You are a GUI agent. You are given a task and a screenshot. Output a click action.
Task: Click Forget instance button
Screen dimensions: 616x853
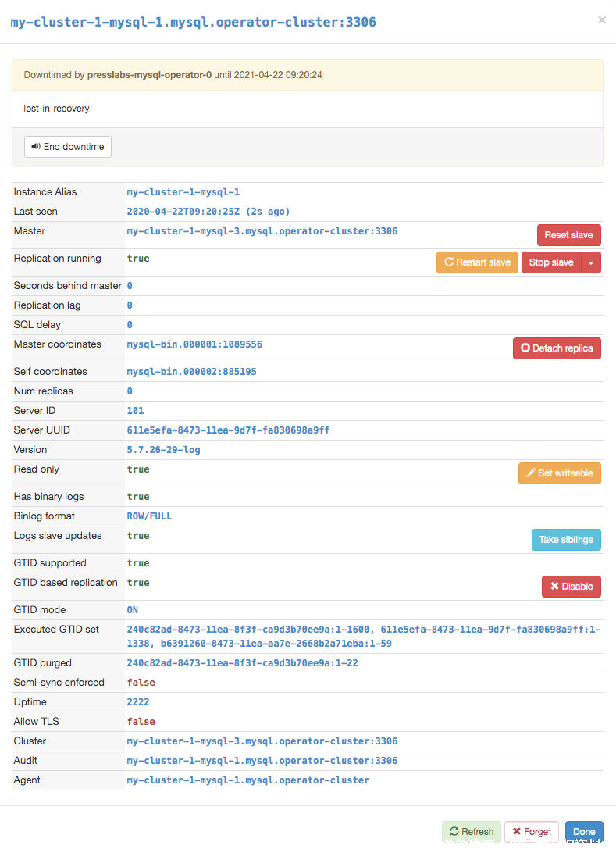pyautogui.click(x=532, y=831)
